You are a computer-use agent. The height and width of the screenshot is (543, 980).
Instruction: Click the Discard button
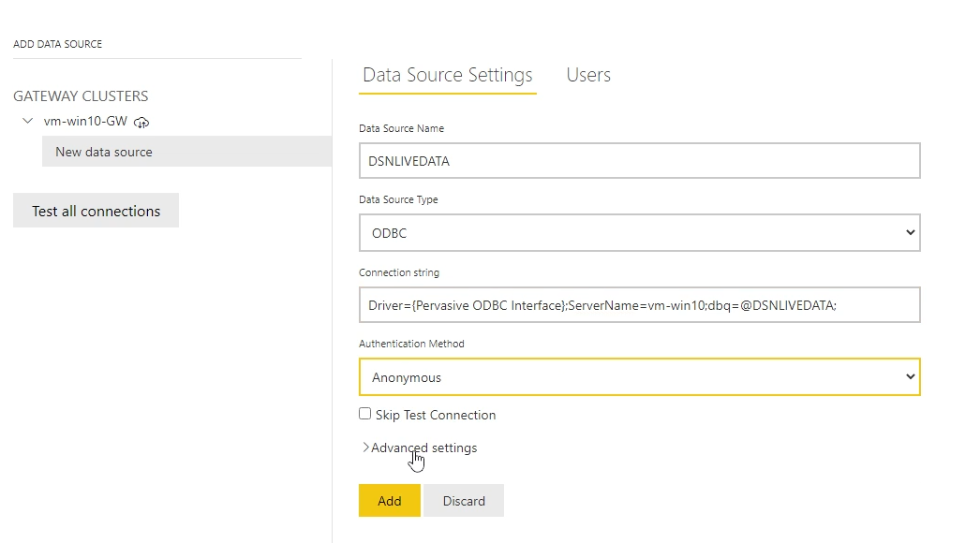464,501
